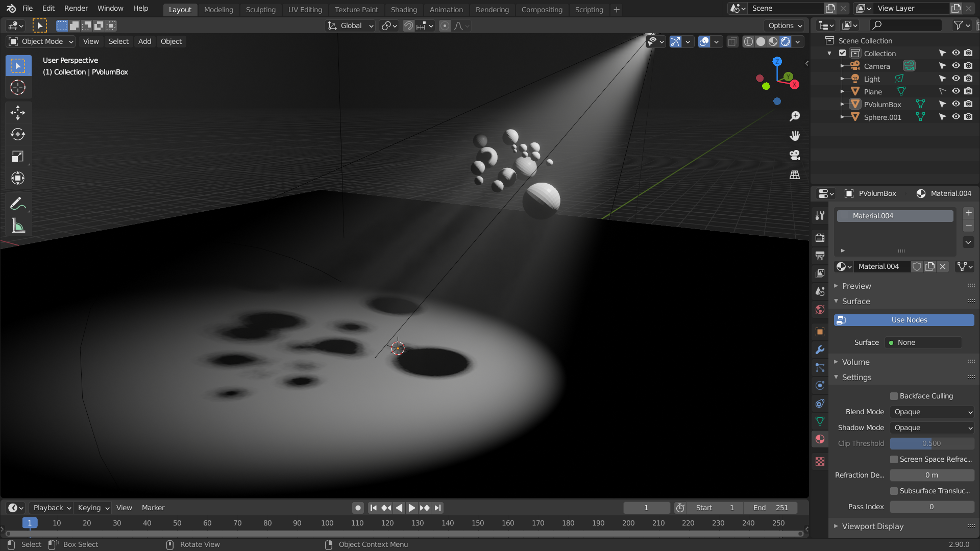Viewport: 980px width, 551px height.
Task: Toggle camera view in viewport
Action: pyautogui.click(x=795, y=155)
